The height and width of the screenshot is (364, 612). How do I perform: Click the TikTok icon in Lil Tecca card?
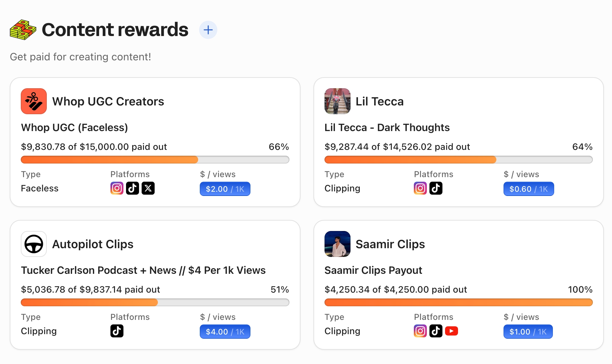click(436, 188)
